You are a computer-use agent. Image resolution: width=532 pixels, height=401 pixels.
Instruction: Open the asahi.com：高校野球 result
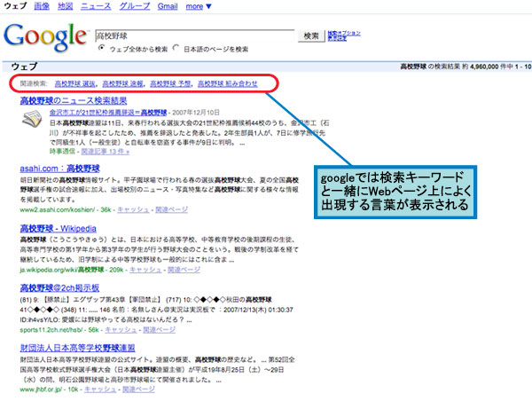[x=59, y=169]
